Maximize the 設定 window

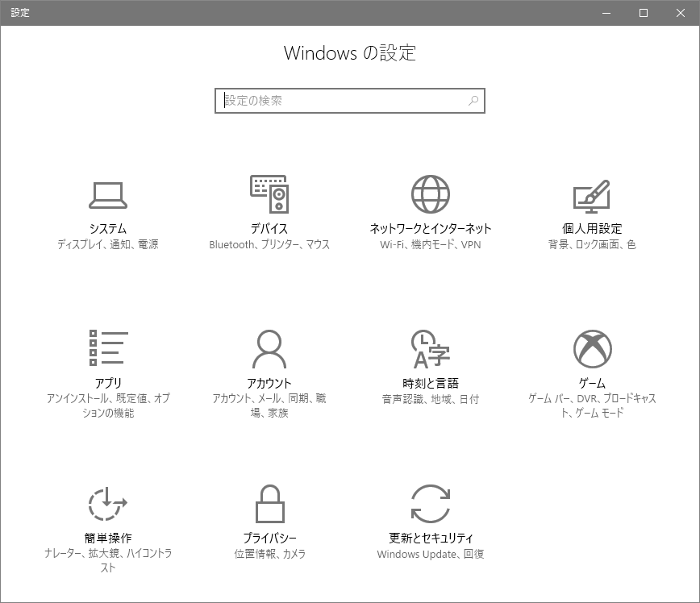[644, 13]
